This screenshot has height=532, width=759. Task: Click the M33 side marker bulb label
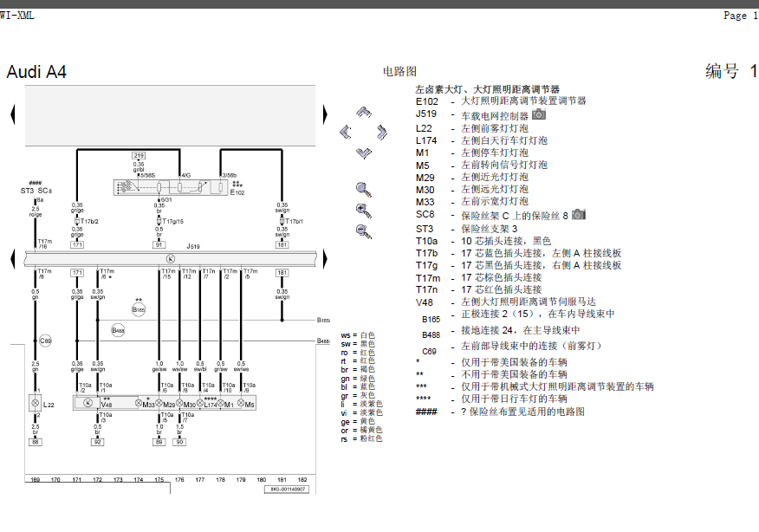148,405
